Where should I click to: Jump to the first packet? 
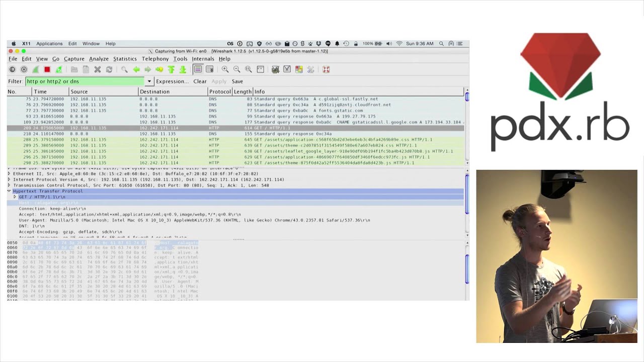click(171, 69)
